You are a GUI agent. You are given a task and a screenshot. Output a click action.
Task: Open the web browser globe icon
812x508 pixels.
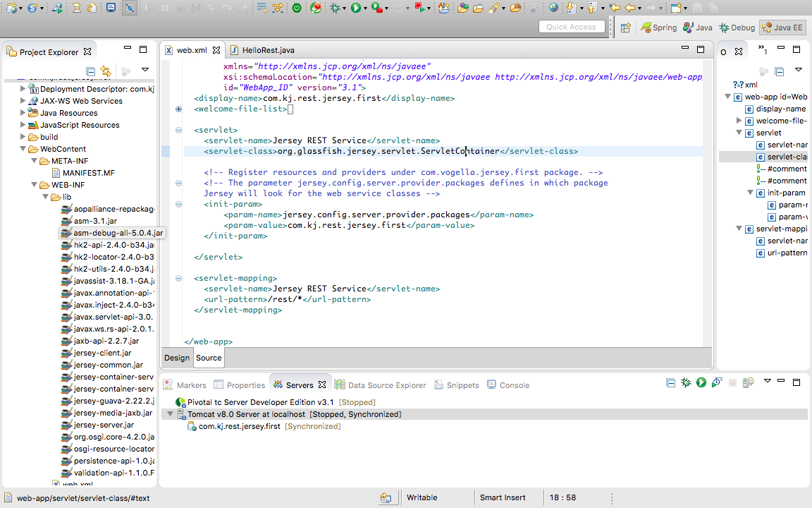coord(553,8)
